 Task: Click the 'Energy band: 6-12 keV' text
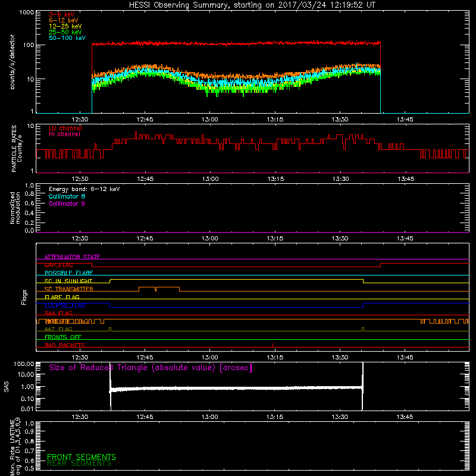(84, 189)
